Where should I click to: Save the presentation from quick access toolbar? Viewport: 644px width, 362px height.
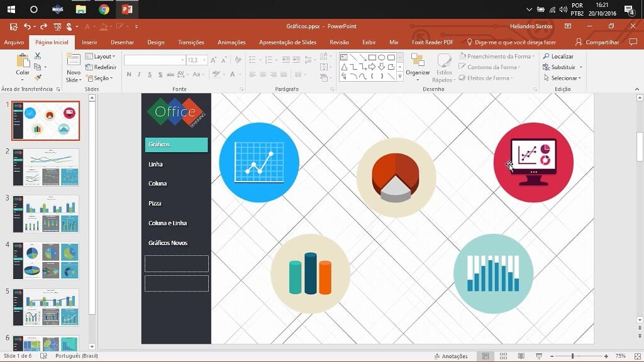[x=13, y=26]
